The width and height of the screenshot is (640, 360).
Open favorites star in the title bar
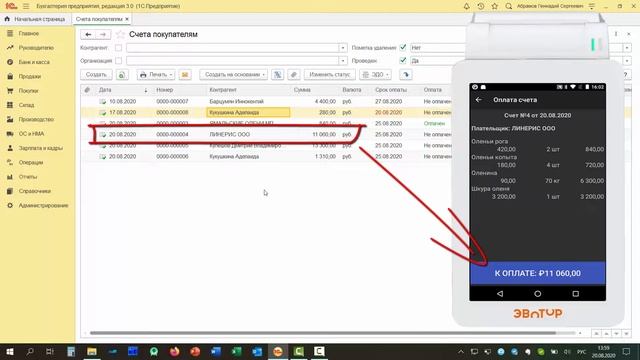coord(495,6)
